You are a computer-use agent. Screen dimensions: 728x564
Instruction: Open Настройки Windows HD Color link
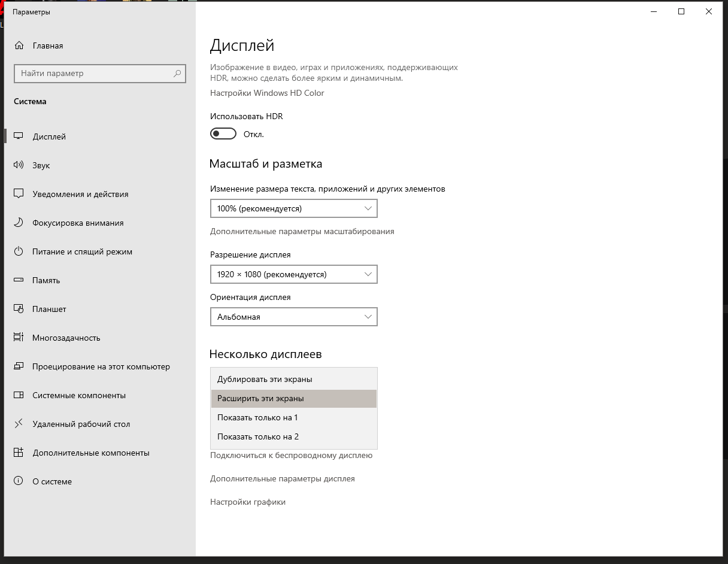click(x=267, y=93)
